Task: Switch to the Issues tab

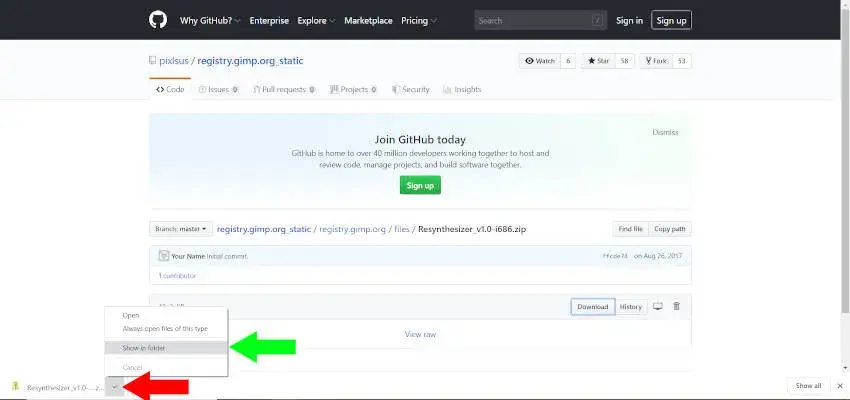Action: point(218,89)
